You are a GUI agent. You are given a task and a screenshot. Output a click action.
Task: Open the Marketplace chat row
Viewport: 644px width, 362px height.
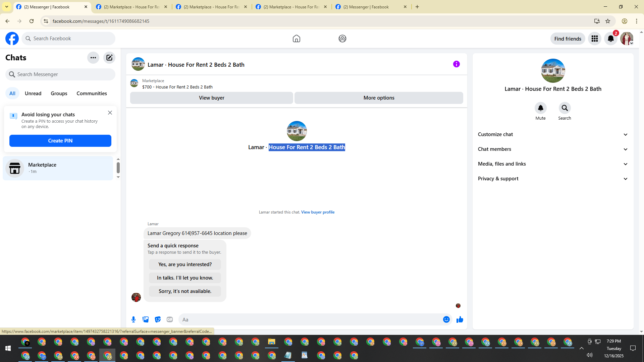pyautogui.click(x=58, y=168)
